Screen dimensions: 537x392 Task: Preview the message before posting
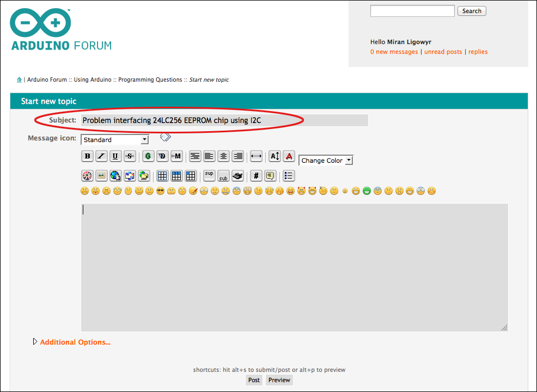[x=279, y=379]
